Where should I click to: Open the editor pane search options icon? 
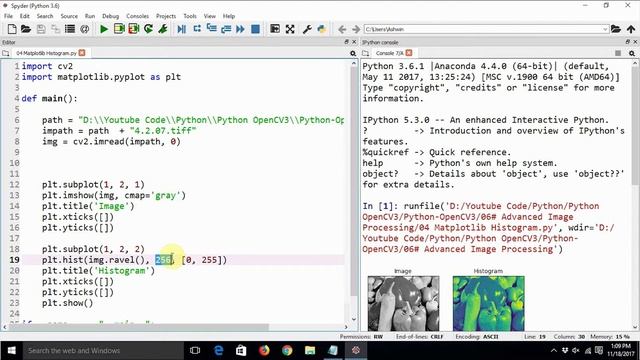(353, 53)
